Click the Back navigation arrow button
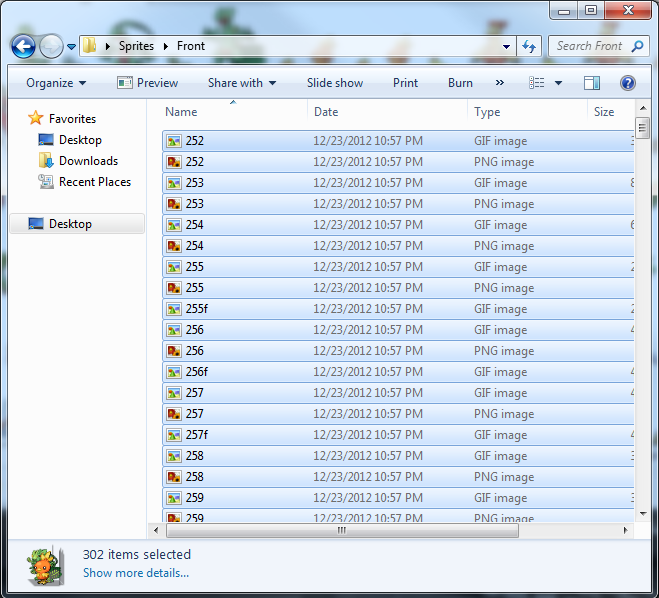The image size is (659, 598). pyautogui.click(x=24, y=46)
